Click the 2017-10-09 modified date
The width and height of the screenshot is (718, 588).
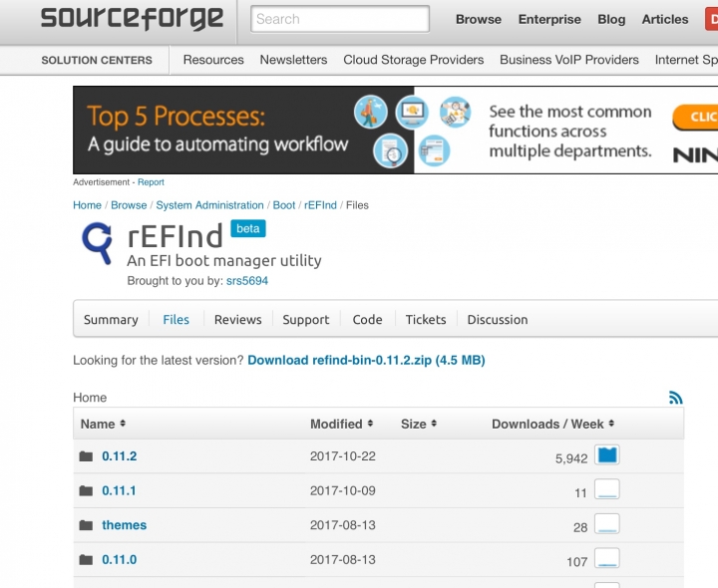tap(342, 490)
